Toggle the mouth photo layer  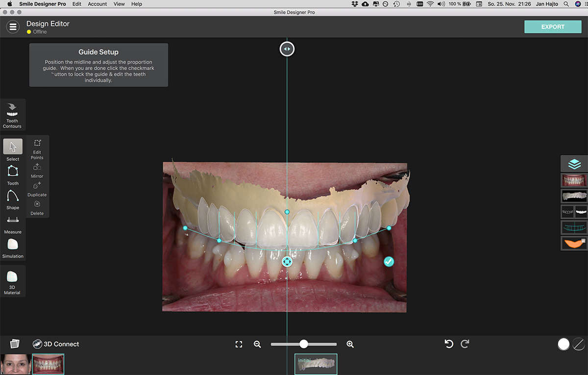[574, 180]
